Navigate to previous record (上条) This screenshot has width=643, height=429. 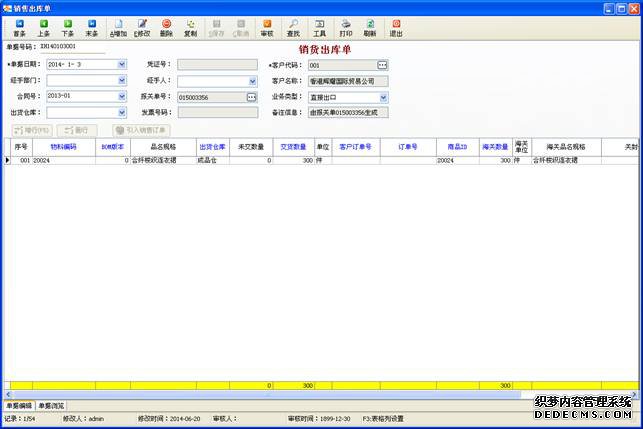pos(44,27)
